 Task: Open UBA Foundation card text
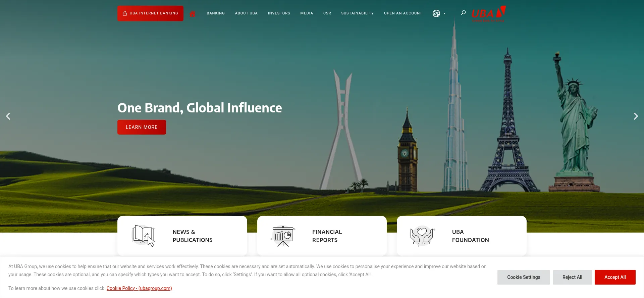(470, 236)
